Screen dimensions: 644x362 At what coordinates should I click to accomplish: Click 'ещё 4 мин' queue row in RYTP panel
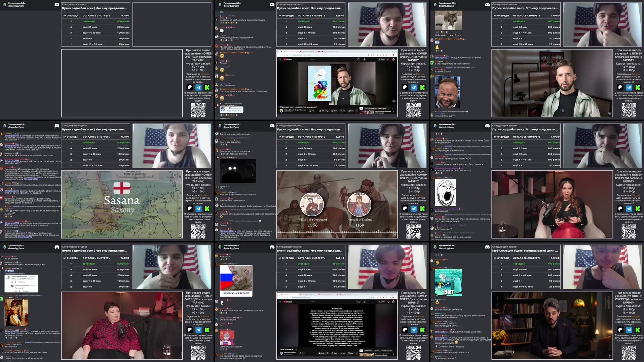pos(311,269)
